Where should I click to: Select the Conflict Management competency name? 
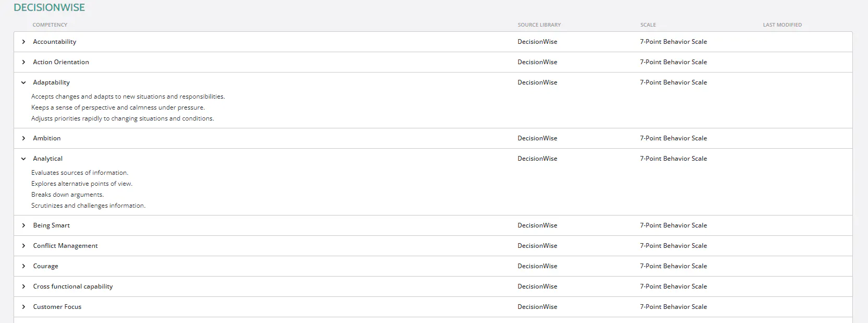(x=66, y=246)
